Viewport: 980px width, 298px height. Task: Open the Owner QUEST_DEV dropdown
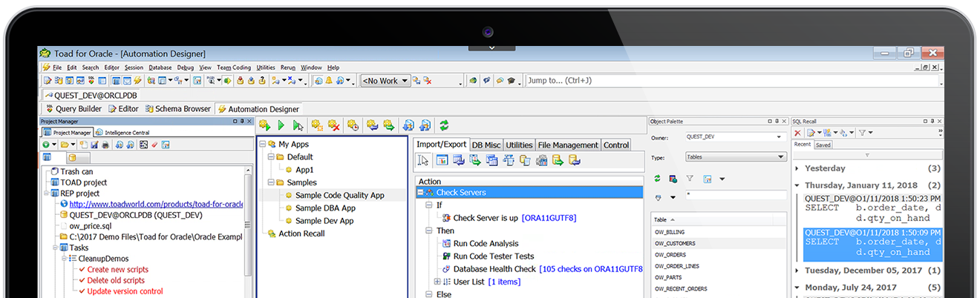click(x=780, y=137)
